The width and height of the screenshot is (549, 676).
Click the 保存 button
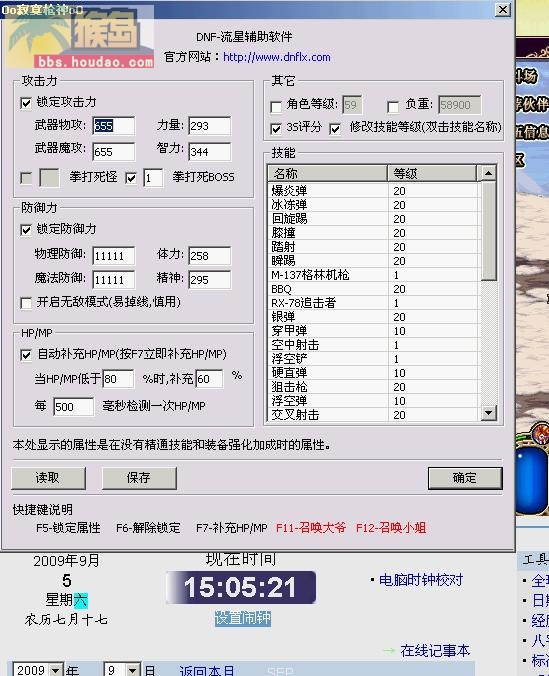(139, 478)
